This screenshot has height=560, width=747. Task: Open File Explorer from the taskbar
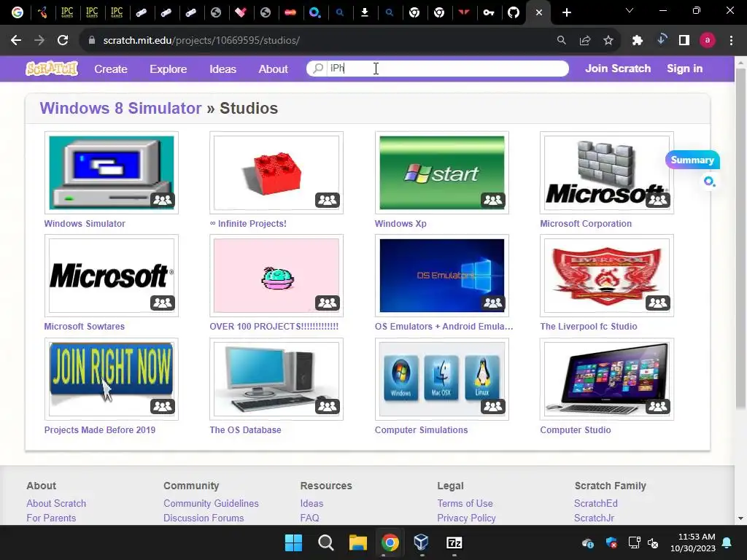[357, 542]
